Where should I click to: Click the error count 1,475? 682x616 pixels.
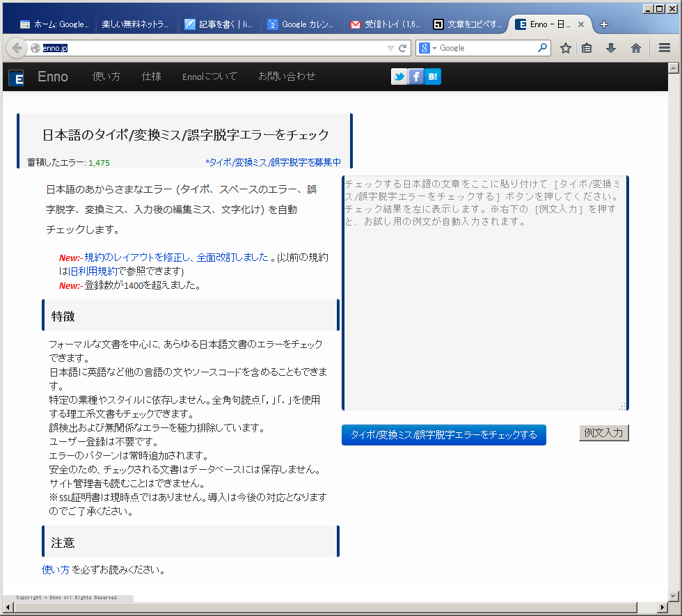point(99,163)
